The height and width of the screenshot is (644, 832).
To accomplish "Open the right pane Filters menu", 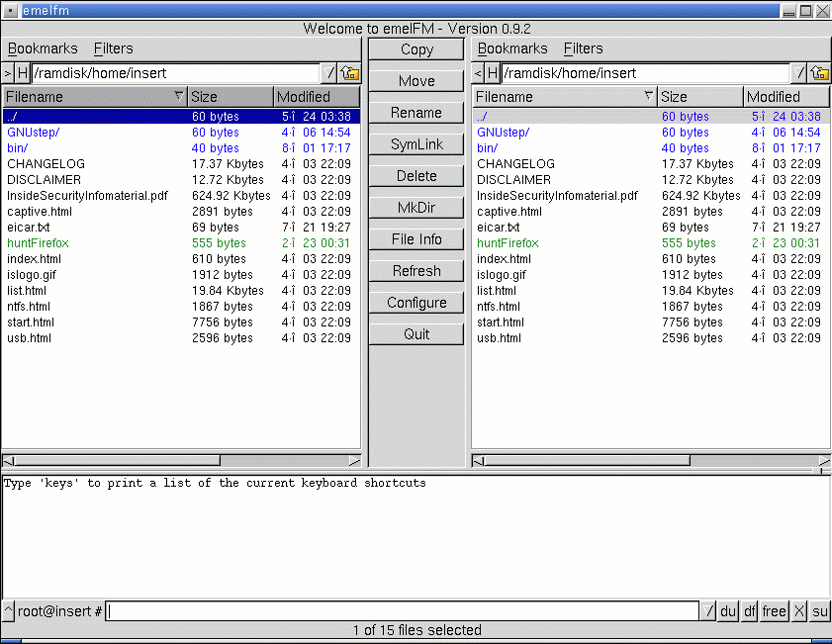I will (583, 48).
